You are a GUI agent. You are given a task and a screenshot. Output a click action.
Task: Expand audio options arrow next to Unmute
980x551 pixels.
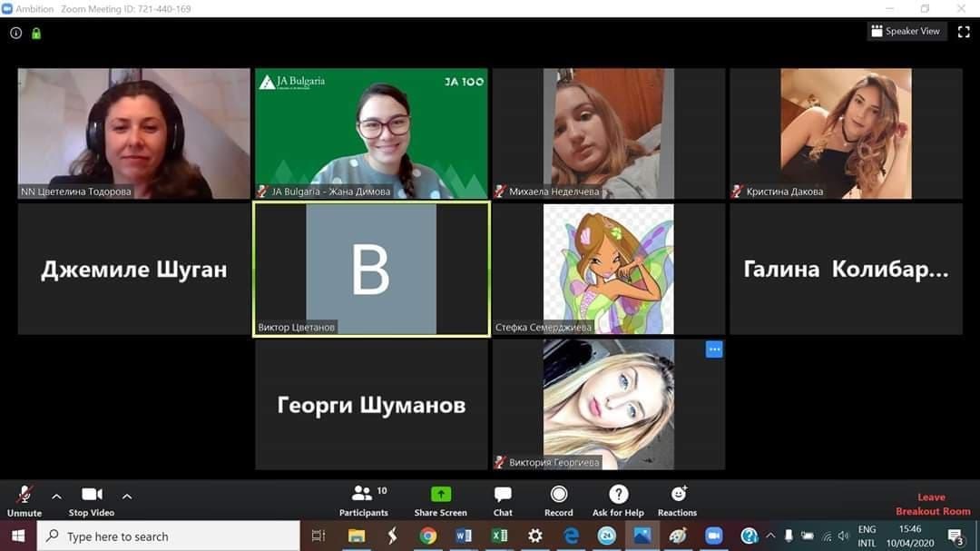56,496
